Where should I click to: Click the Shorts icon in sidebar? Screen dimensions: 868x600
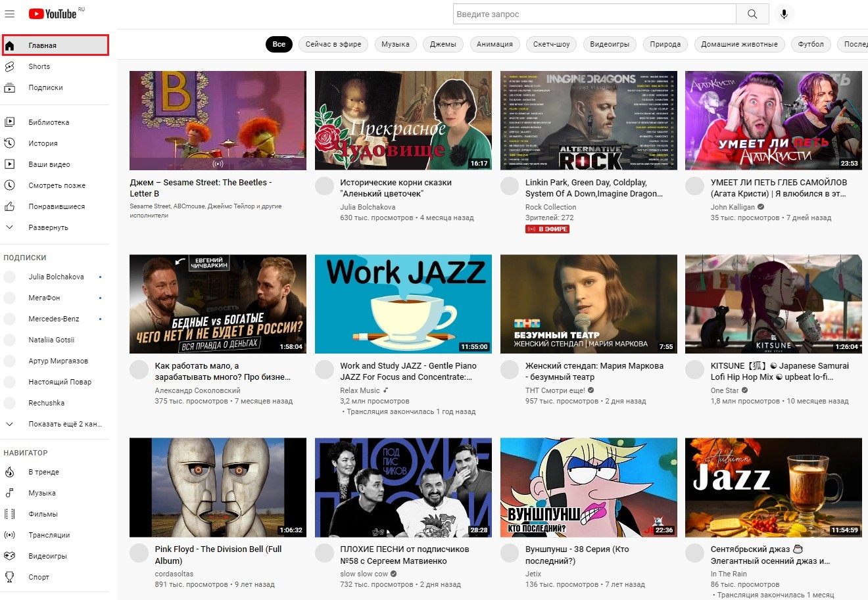pyautogui.click(x=10, y=66)
